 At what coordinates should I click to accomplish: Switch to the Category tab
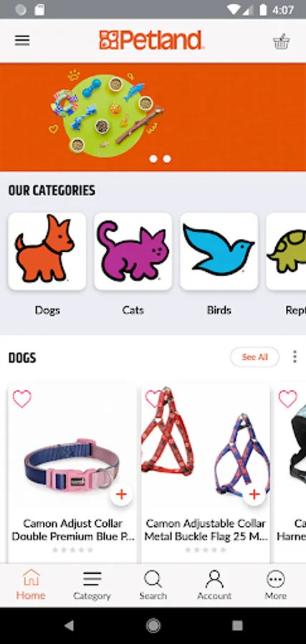92,585
